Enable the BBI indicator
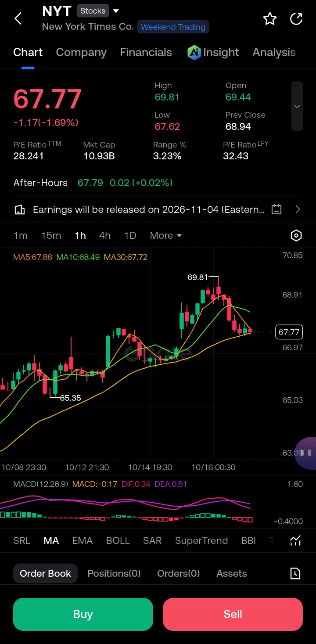Screen dimensions: 316x644 point(248,541)
